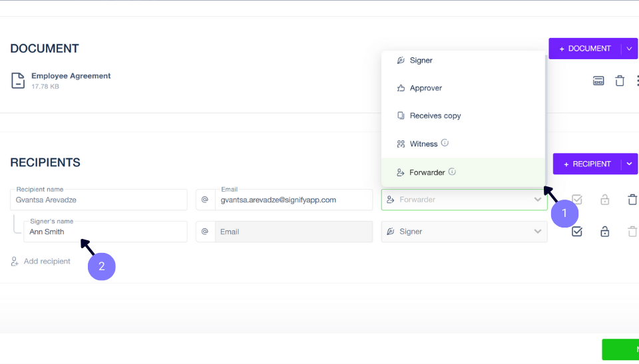Click the Signer's name field with Ann Smith
Screen dimensions: 639x364
tap(106, 232)
